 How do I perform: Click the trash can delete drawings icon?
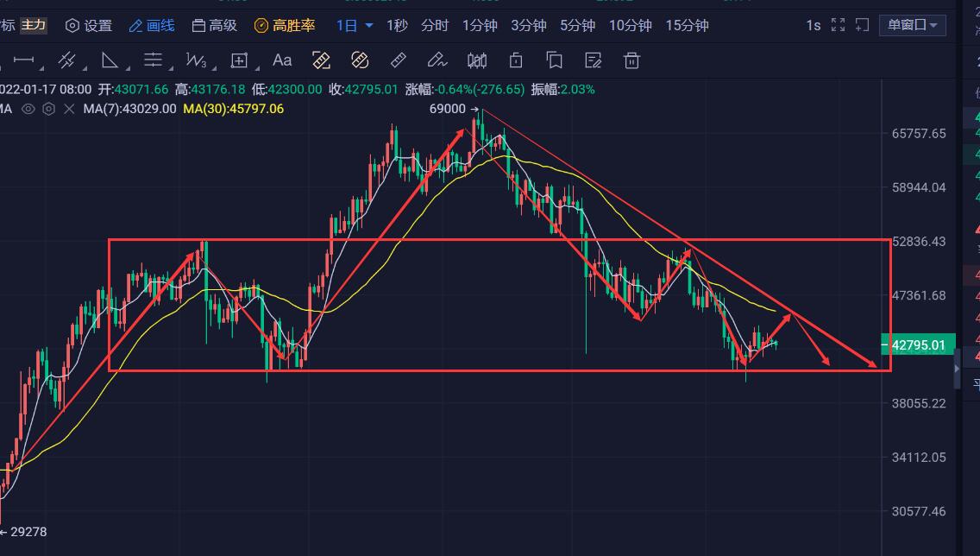pos(631,60)
